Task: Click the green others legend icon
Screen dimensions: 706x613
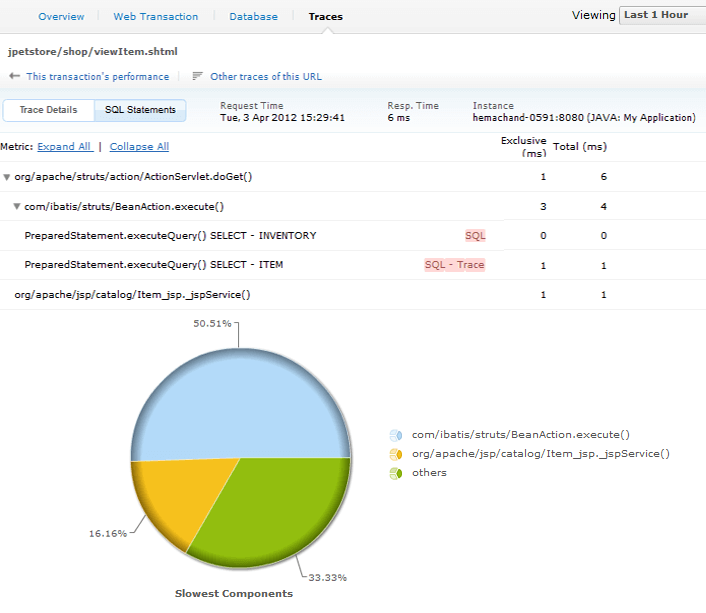Action: 396,473
